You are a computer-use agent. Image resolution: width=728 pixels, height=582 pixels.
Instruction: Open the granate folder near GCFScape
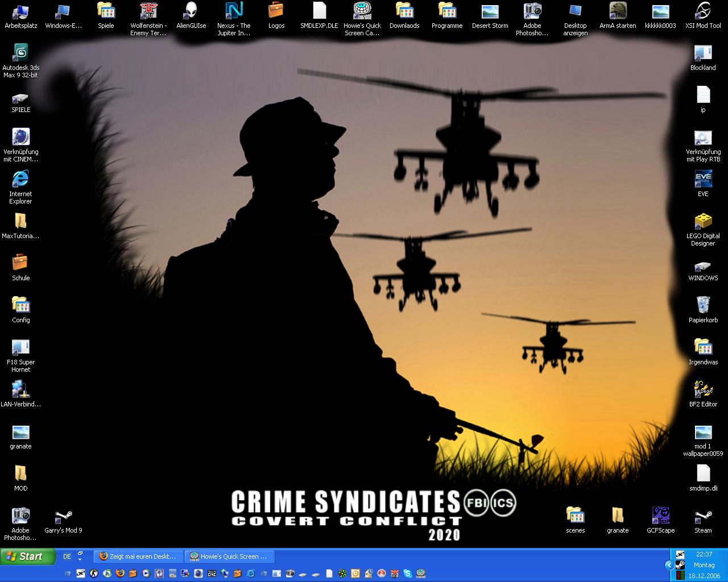(618, 521)
